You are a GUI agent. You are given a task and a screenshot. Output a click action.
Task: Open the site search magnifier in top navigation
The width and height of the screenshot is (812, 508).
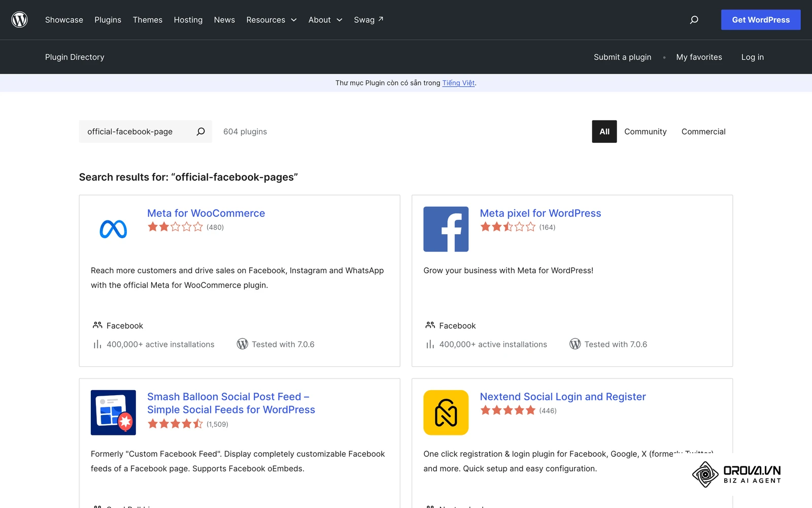(x=694, y=20)
